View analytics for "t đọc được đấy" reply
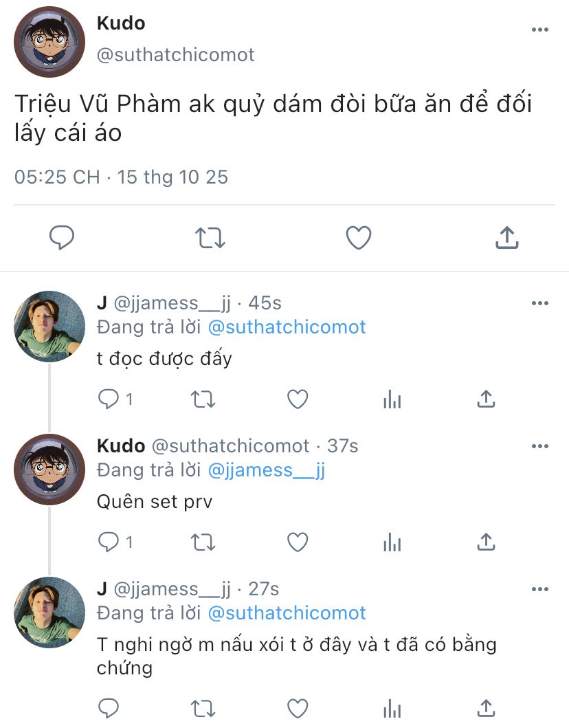 pyautogui.click(x=392, y=399)
